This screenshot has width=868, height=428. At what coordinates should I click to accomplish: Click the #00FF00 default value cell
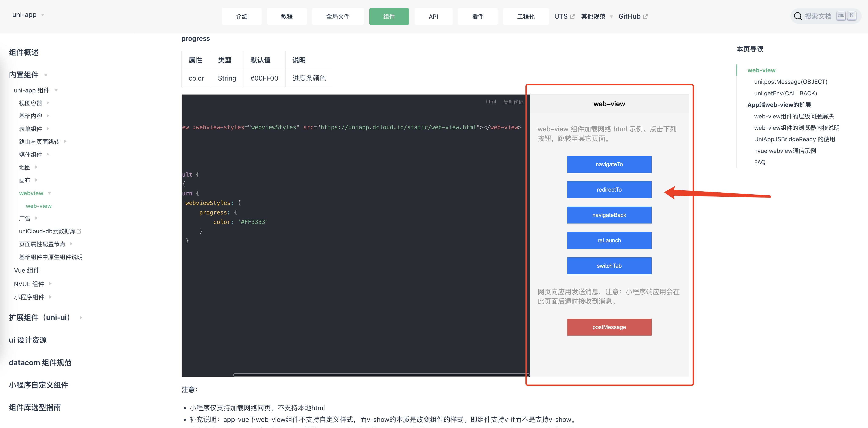point(264,78)
